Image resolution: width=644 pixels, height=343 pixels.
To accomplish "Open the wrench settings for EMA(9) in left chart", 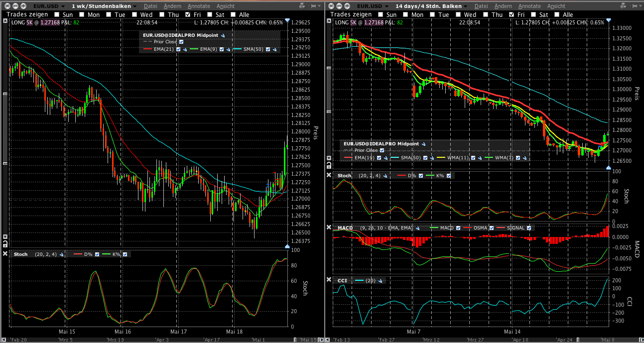I will 228,49.
